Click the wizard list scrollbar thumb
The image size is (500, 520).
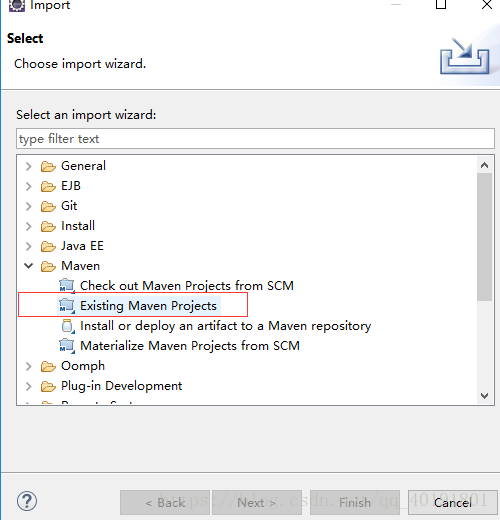click(484, 237)
